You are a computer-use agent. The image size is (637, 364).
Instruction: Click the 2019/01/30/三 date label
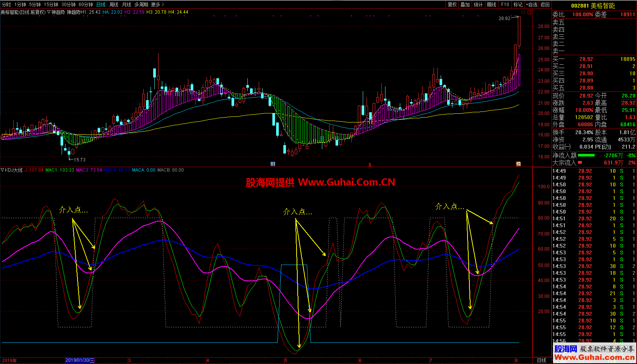coord(80,360)
